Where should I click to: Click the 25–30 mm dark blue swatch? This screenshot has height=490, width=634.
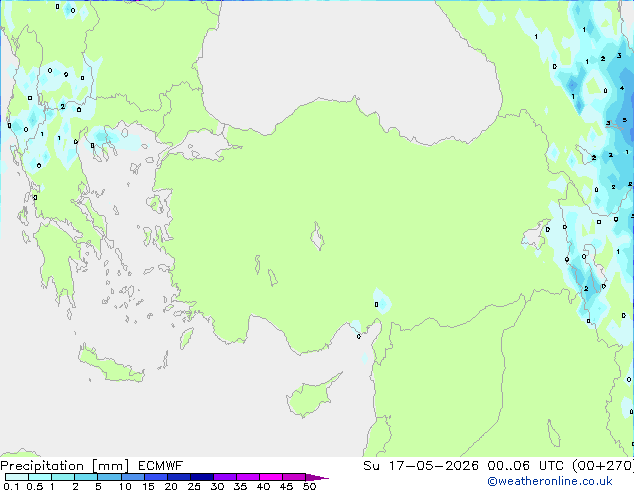(201, 477)
